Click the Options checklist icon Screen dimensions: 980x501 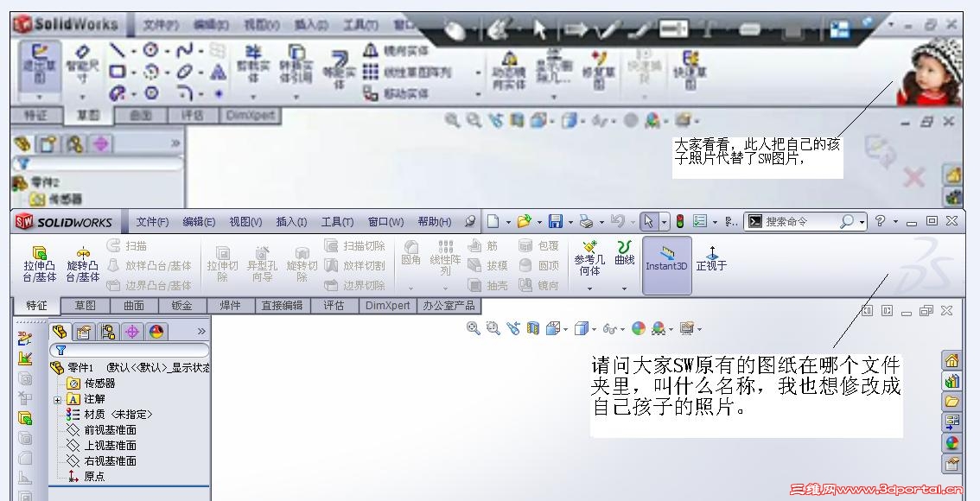(x=700, y=221)
